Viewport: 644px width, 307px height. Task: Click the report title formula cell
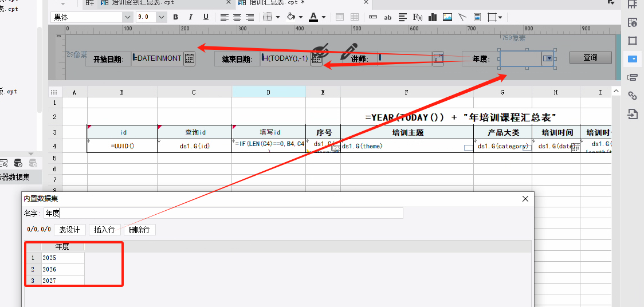[461, 117]
